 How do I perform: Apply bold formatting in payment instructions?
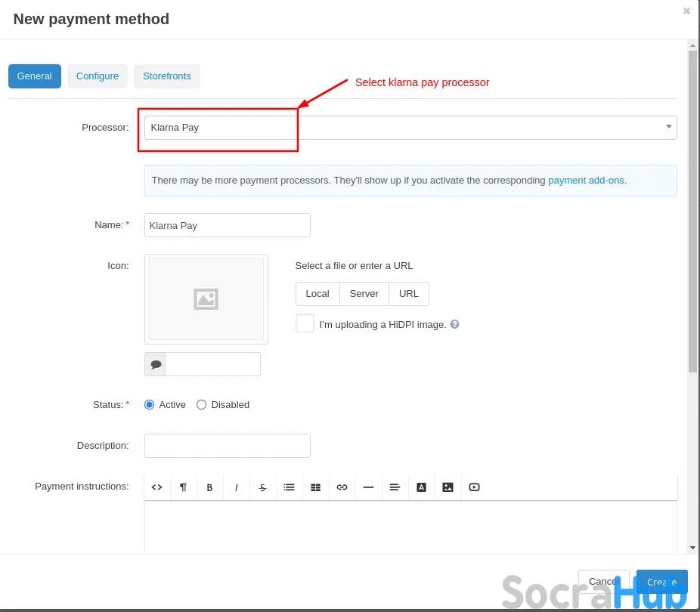point(209,487)
